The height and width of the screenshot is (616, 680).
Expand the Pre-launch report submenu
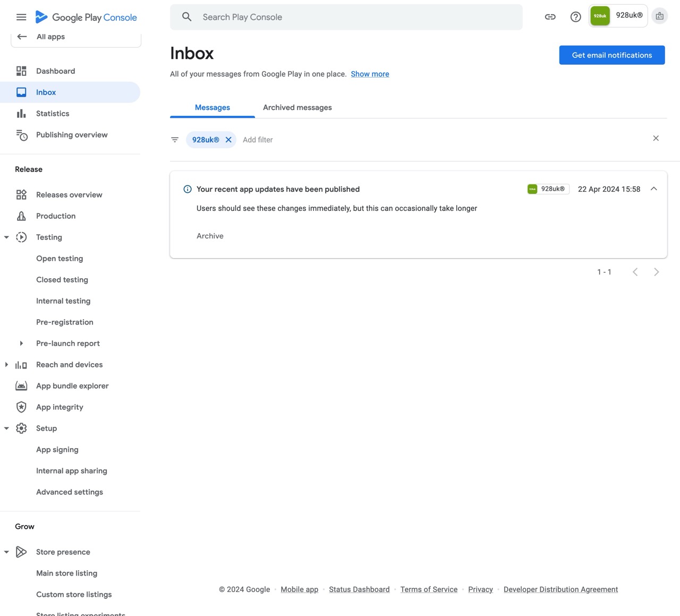pyautogui.click(x=21, y=344)
